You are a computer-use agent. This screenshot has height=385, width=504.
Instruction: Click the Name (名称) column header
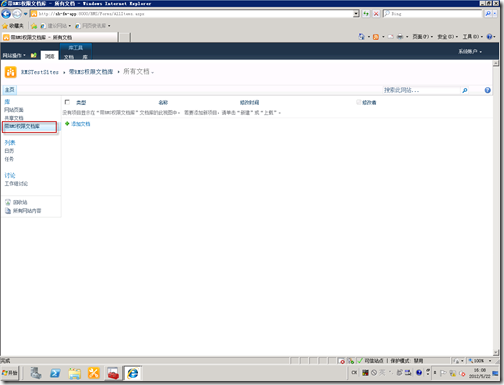pos(163,103)
